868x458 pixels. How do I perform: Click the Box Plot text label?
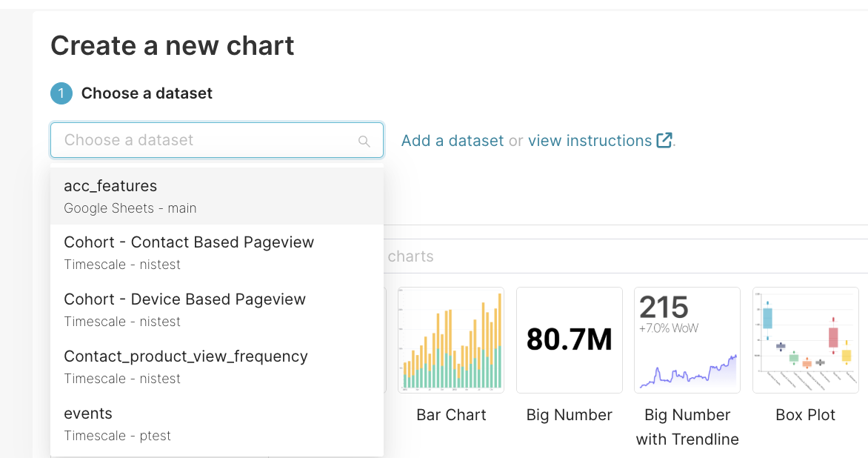(805, 415)
